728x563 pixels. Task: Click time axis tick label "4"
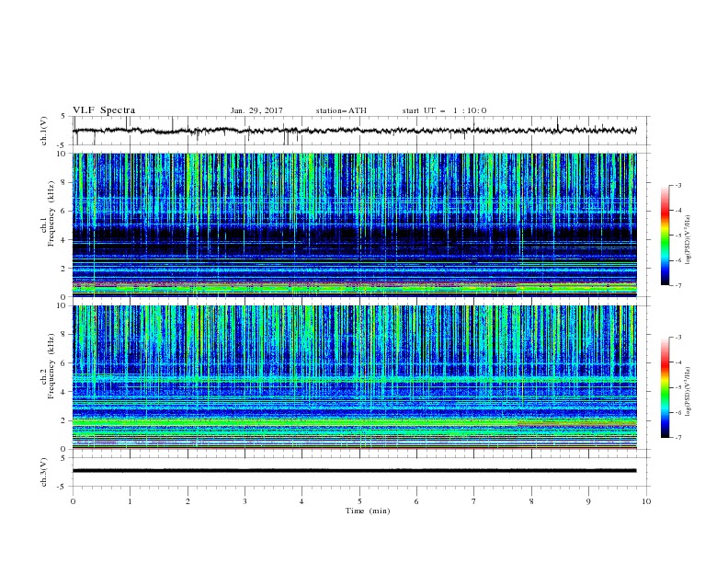301,501
